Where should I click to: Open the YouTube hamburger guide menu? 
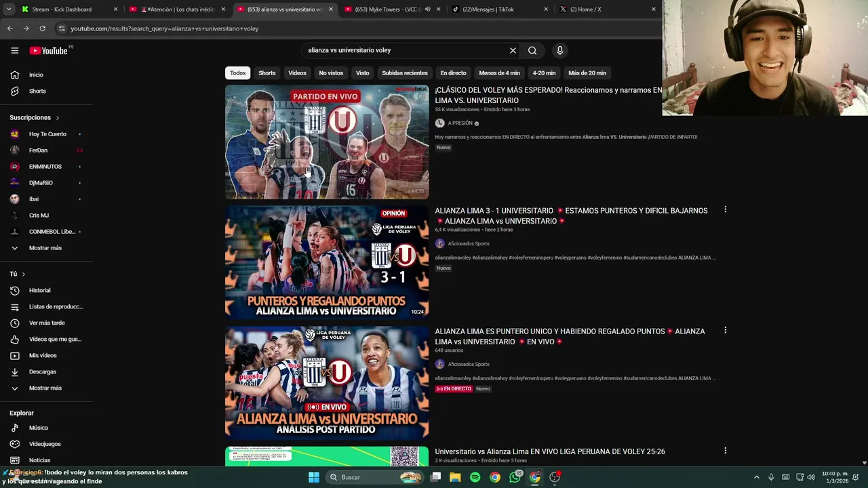click(x=14, y=50)
